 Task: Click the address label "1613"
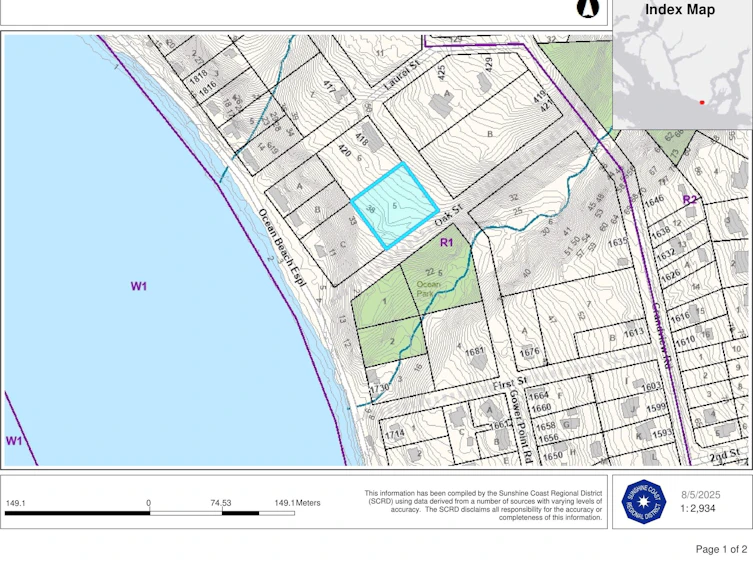coord(633,332)
